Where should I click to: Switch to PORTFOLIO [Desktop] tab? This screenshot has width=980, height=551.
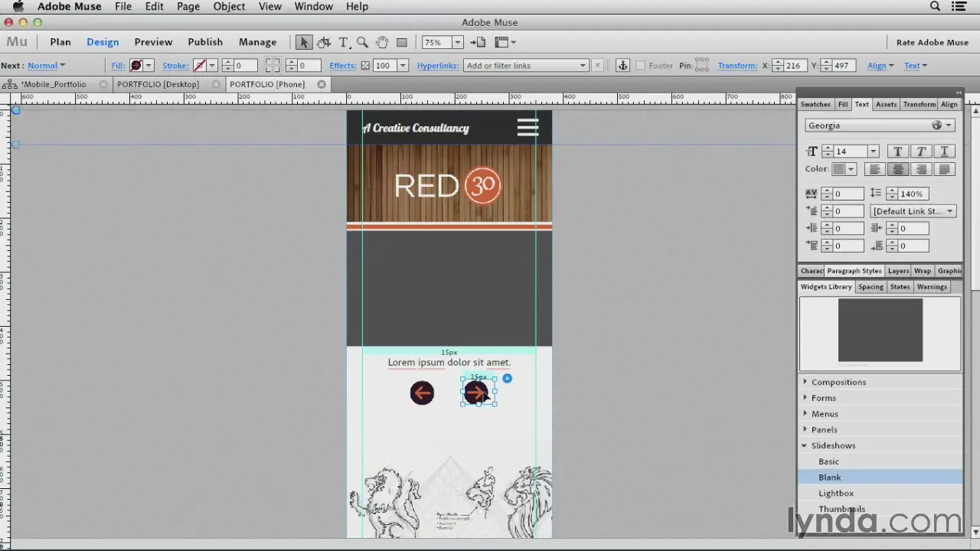tap(158, 84)
